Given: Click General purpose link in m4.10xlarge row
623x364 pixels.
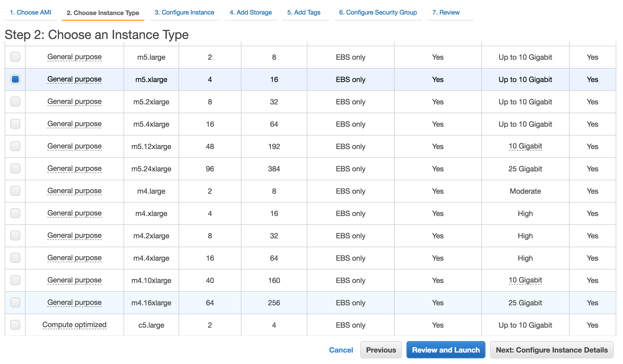Looking at the screenshot, I should coord(75,280).
